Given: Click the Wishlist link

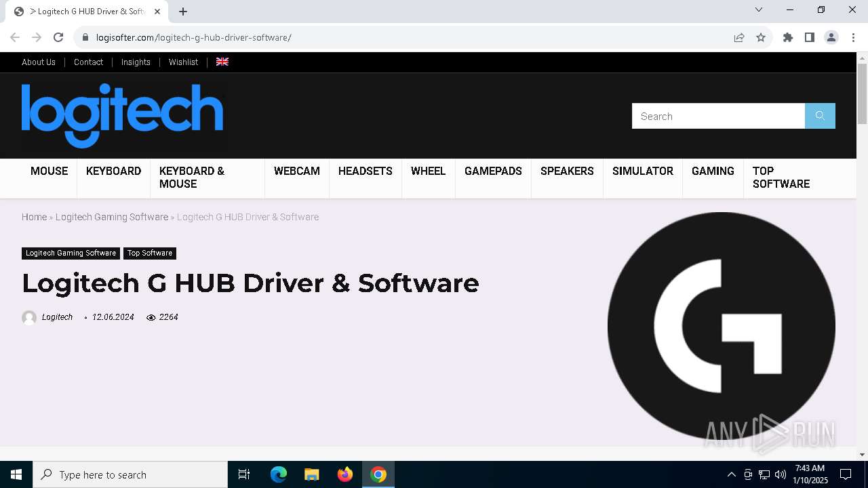Looking at the screenshot, I should click(x=183, y=62).
